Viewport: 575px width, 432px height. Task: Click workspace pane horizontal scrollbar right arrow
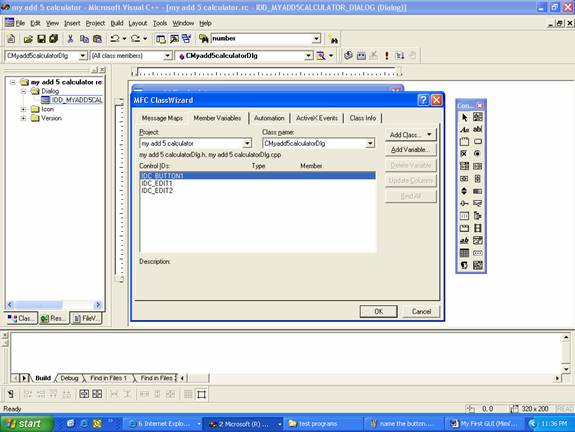[x=98, y=304]
